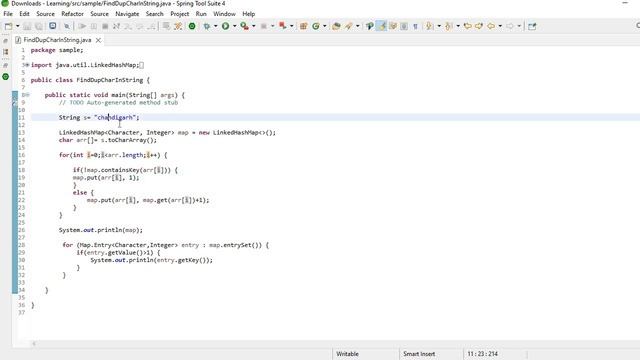
Task: Click the Open Perspective icon
Action: pos(532,26)
